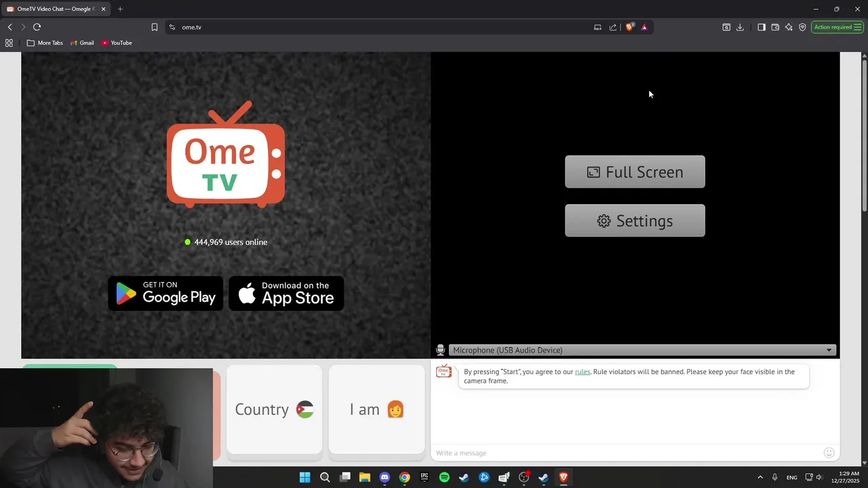Share this page from address bar
This screenshot has height=488, width=868.
(x=613, y=27)
